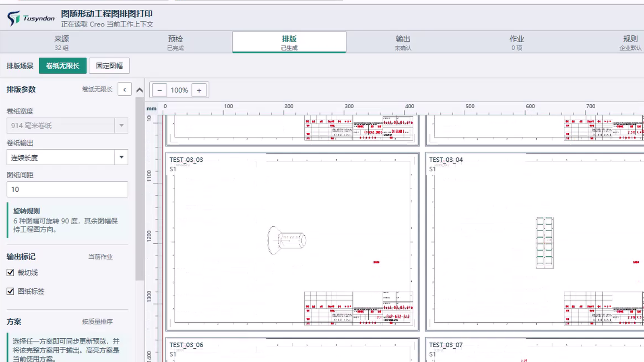Click the 卷纸无限长 label beside 排版参数
The image size is (644, 362).
tap(97, 89)
